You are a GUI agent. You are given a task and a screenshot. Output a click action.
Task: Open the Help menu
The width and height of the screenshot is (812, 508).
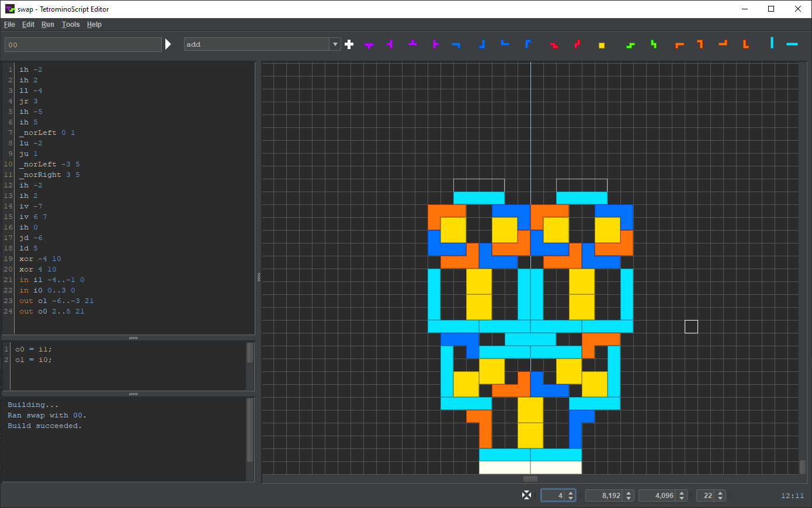(94, 25)
